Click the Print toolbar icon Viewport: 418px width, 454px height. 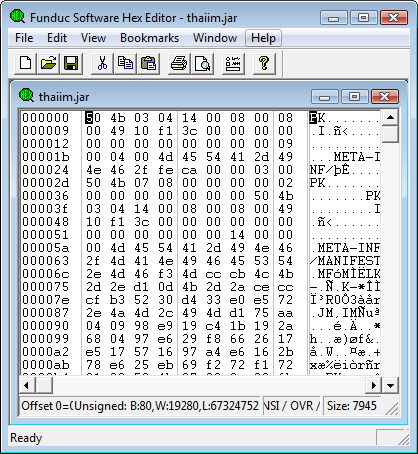tap(179, 63)
